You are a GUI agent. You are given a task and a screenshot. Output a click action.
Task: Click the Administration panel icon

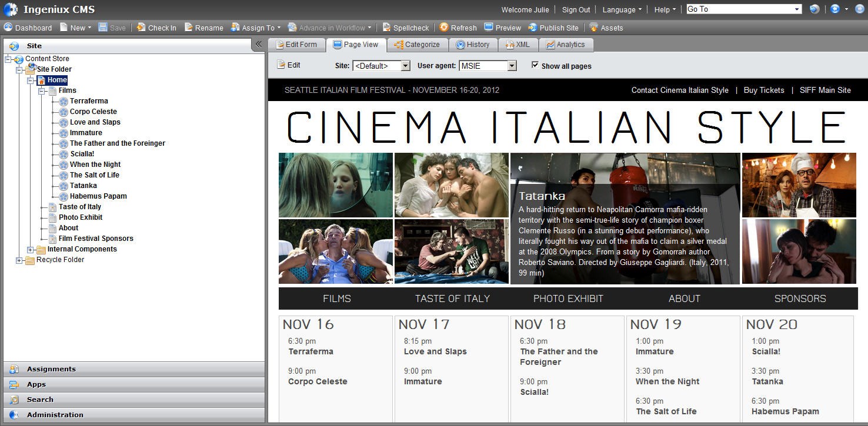tap(14, 415)
